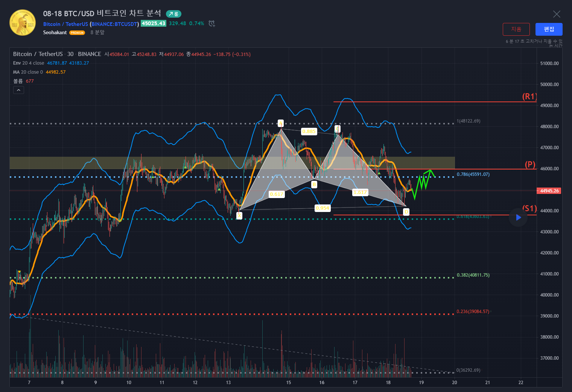Collapse the indicator legend with chevron

[18, 90]
